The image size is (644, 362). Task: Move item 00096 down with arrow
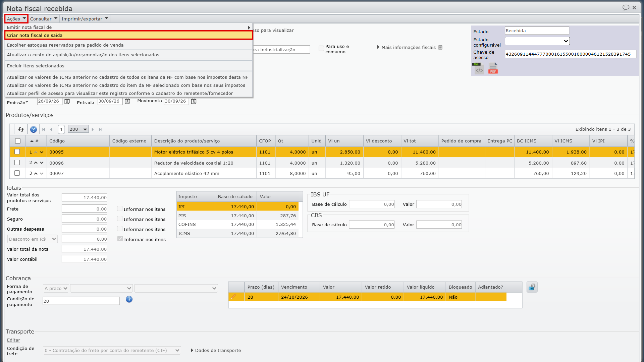pyautogui.click(x=42, y=163)
